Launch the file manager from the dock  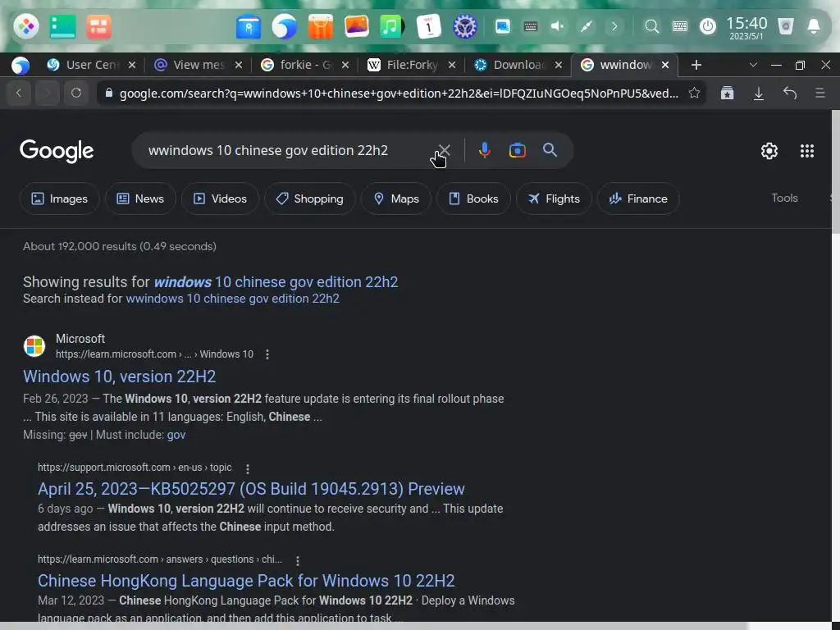[x=249, y=26]
